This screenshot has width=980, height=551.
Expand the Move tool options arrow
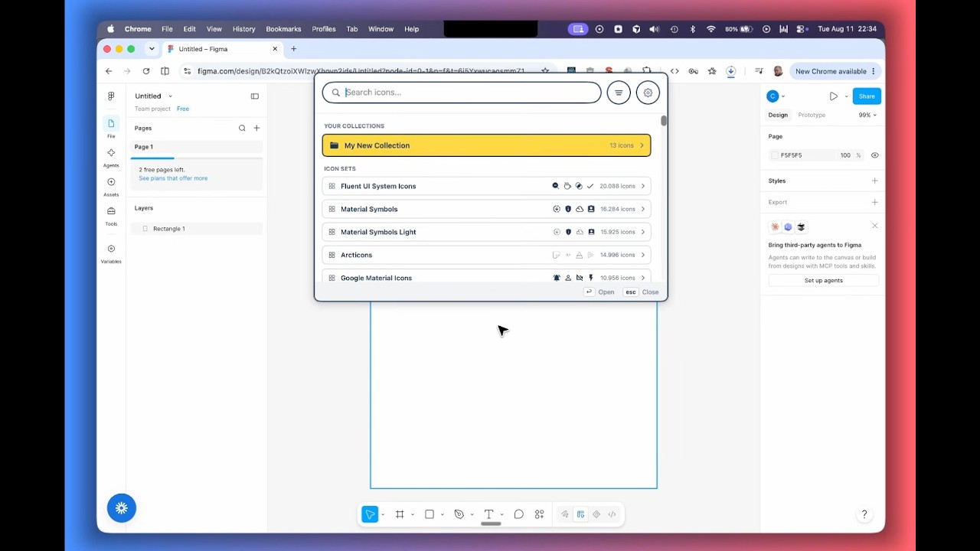click(383, 514)
